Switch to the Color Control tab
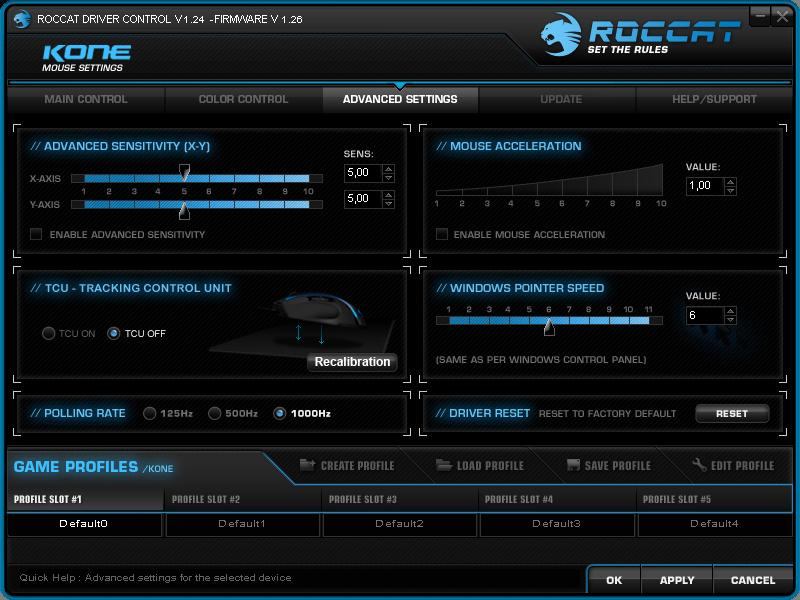The width and height of the screenshot is (800, 600). point(243,99)
